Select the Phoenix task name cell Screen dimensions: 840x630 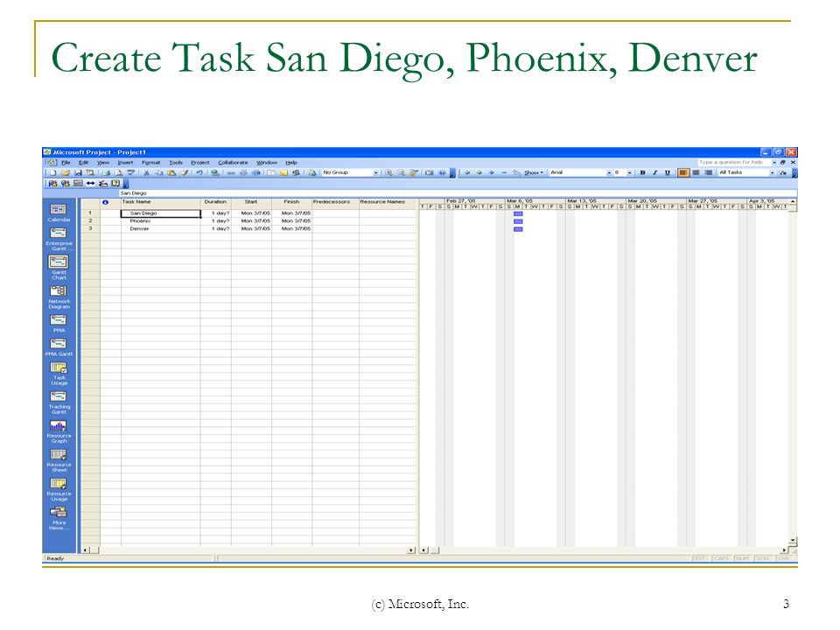[161, 221]
